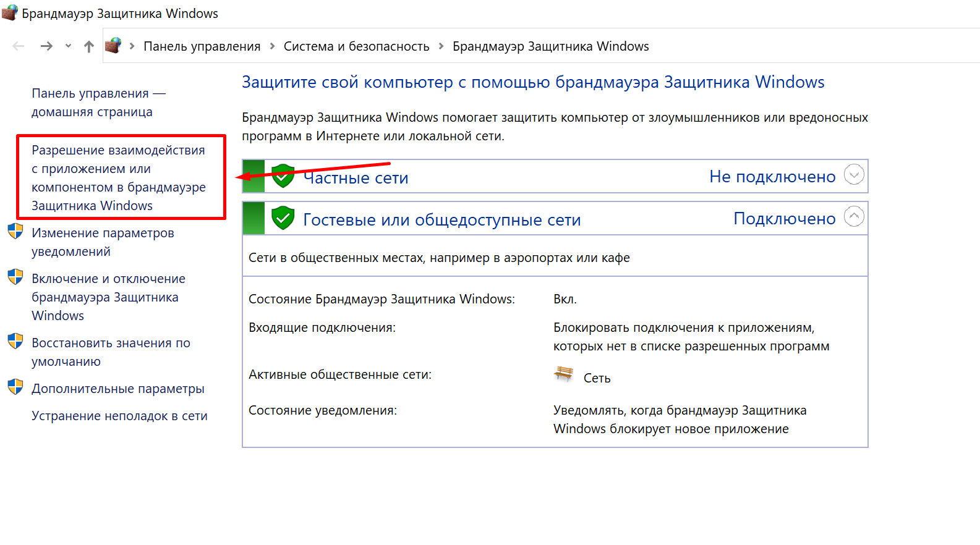The height and width of the screenshot is (545, 980).
Task: Open Восстановить значения по умолчанию link
Action: pos(111,352)
